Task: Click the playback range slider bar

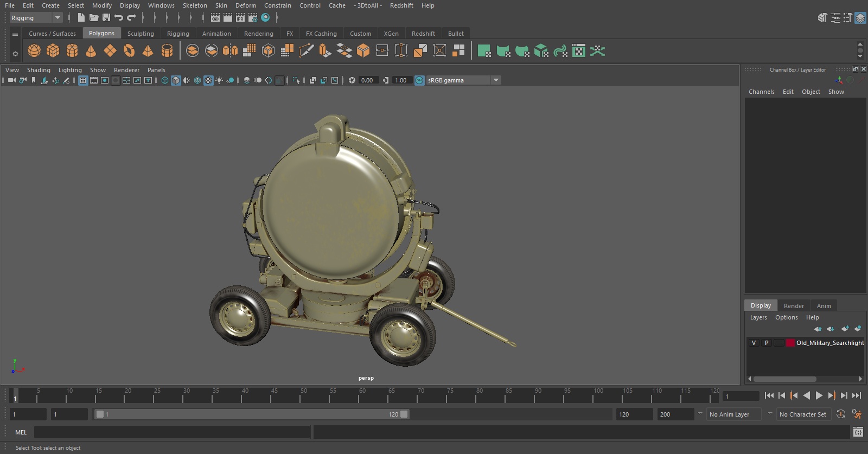Action: [252, 414]
